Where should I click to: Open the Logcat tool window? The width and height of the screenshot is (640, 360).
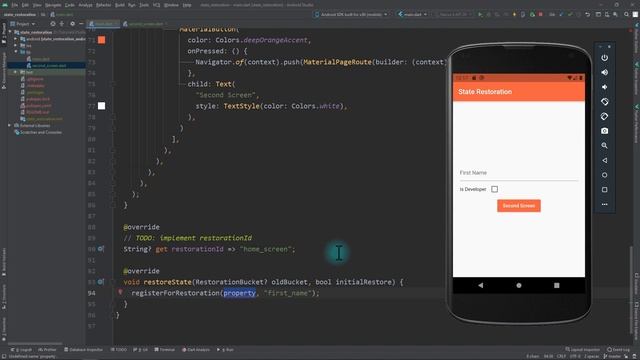(21, 350)
